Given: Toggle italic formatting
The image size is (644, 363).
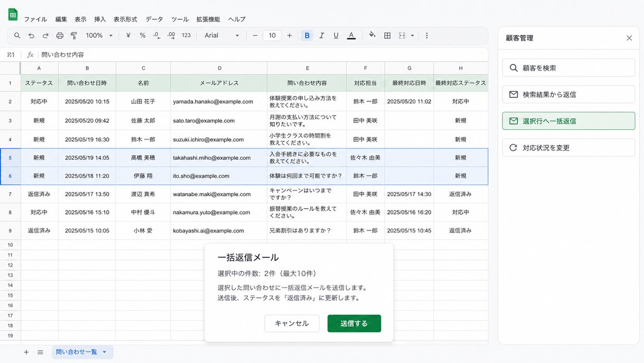Looking at the screenshot, I should coord(321,35).
